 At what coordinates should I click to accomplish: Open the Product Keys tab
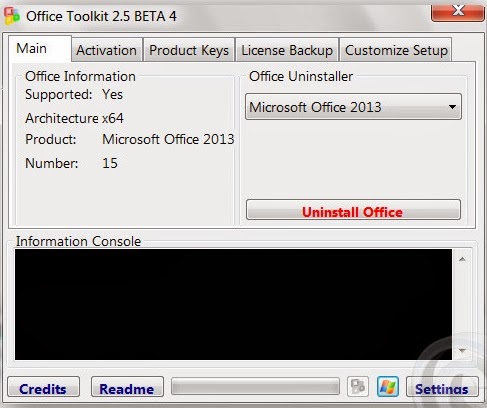click(189, 50)
